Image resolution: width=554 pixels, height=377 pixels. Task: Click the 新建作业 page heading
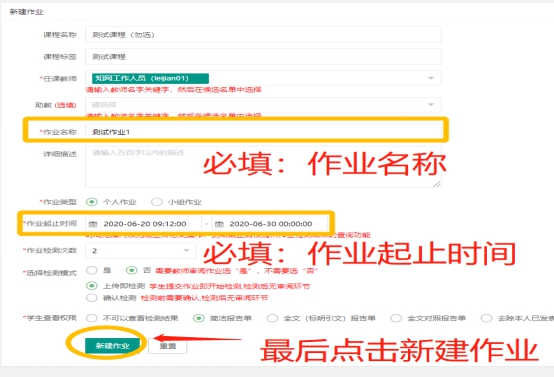[x=26, y=12]
